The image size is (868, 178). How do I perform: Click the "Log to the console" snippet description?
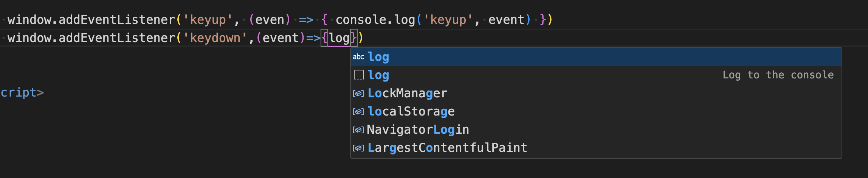tap(778, 75)
